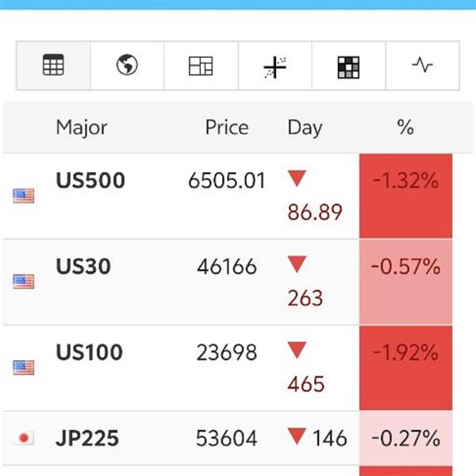Sort by the Price column header
Image resolution: width=476 pixels, height=476 pixels.
[226, 128]
